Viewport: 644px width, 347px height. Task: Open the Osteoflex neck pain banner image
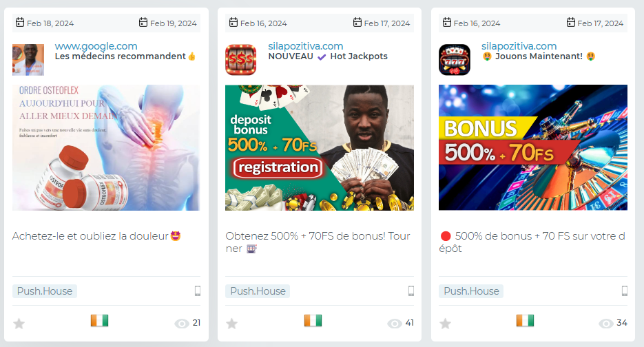(106, 148)
